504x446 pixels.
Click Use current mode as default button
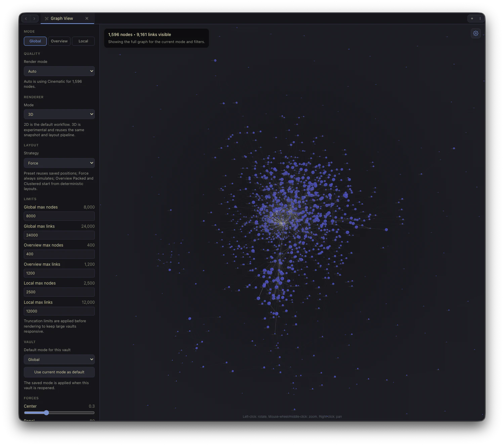coord(59,372)
